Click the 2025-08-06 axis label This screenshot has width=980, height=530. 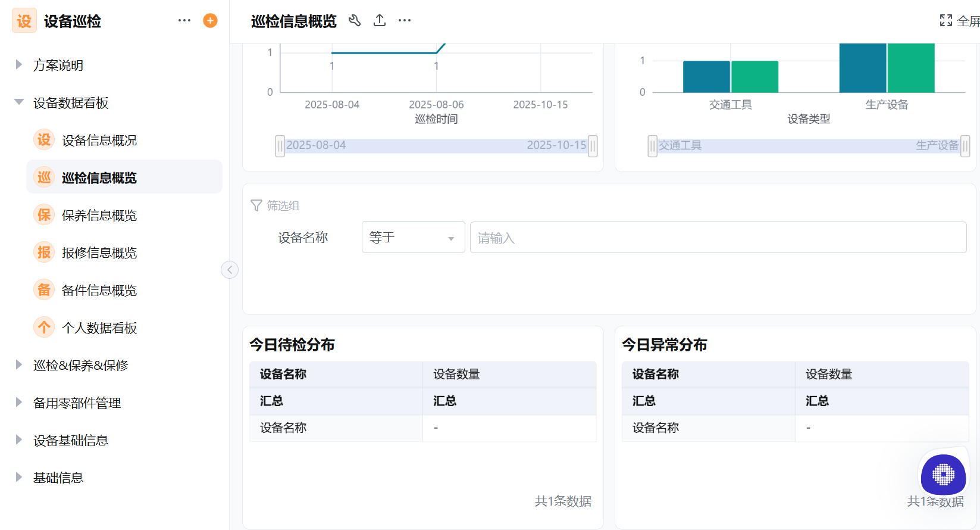tap(436, 105)
